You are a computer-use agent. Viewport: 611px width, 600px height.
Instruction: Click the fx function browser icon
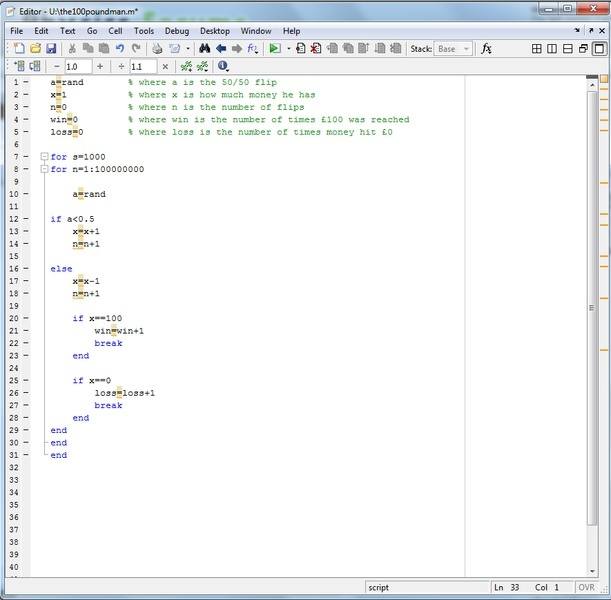487,49
